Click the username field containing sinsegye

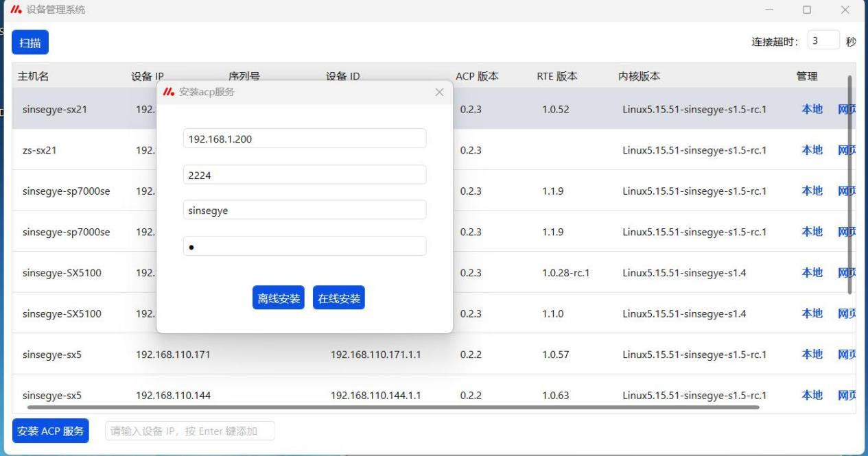tap(305, 211)
